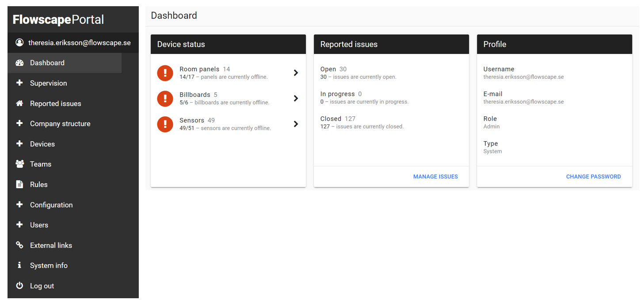Click the red alert icon for Room panels

pos(165,73)
